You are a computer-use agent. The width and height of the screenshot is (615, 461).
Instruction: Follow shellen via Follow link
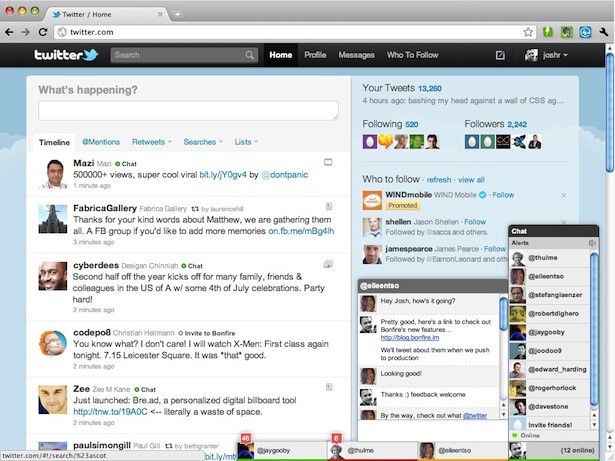475,222
